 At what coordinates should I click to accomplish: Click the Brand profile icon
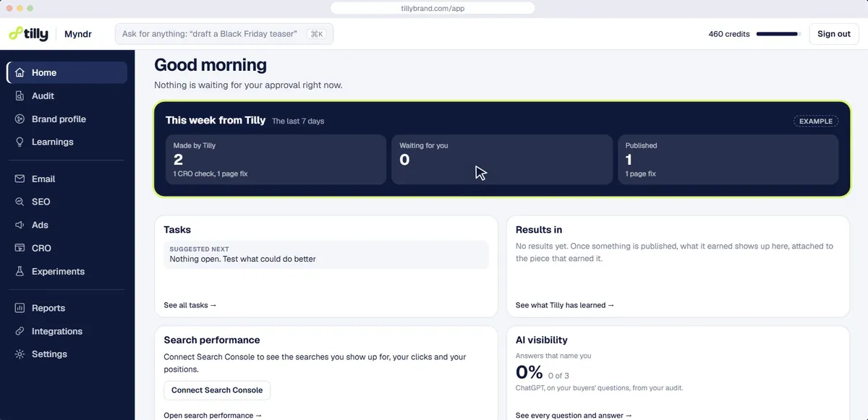pyautogui.click(x=20, y=119)
